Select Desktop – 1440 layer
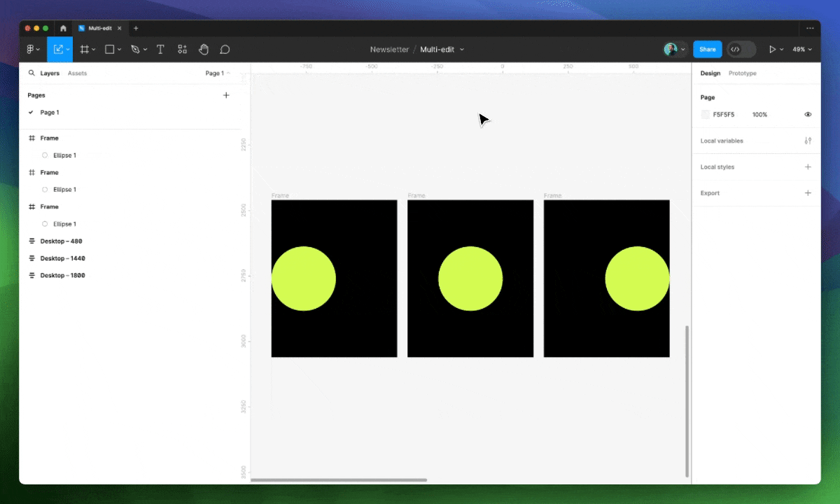This screenshot has height=504, width=840. point(62,258)
